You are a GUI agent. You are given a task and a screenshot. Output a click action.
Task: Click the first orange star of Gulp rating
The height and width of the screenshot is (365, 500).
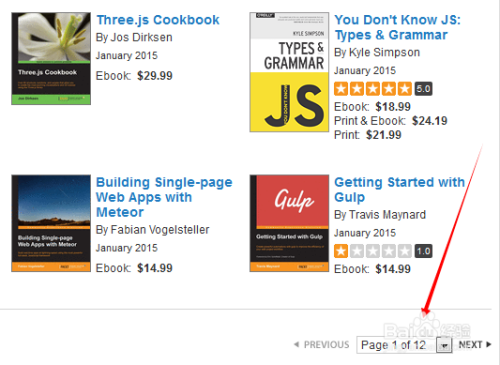(x=341, y=251)
